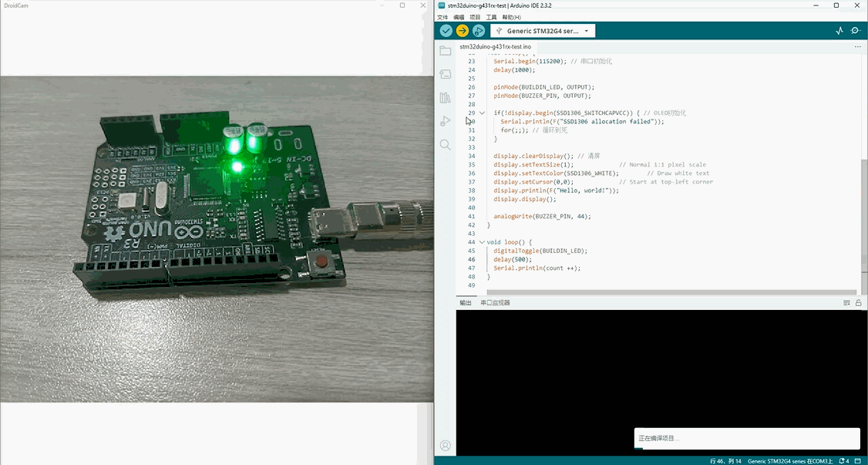Open the sidebar Search icon

coord(445,145)
